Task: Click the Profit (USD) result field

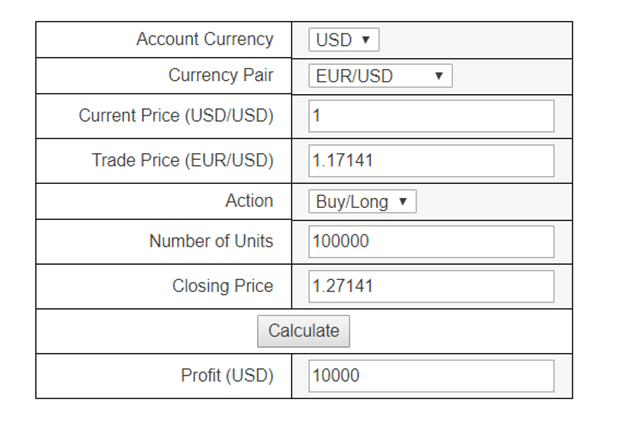Action: tap(431, 376)
